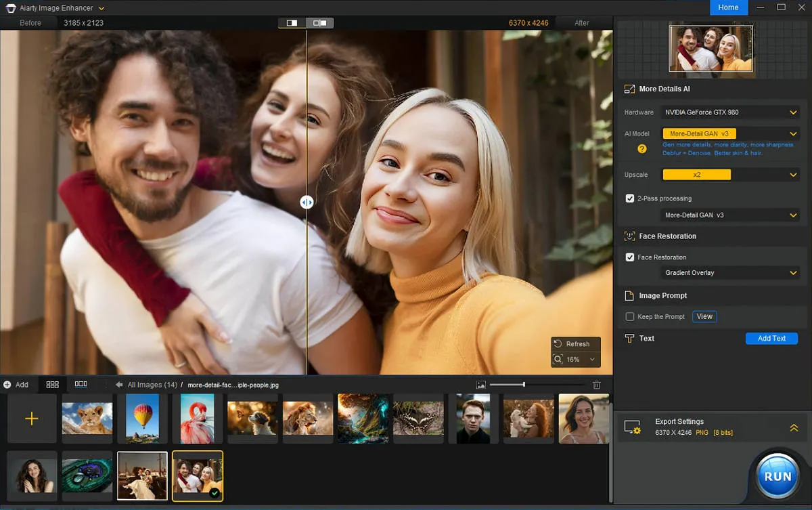
Task: Select the fantasy forest thumbnail
Action: (363, 419)
